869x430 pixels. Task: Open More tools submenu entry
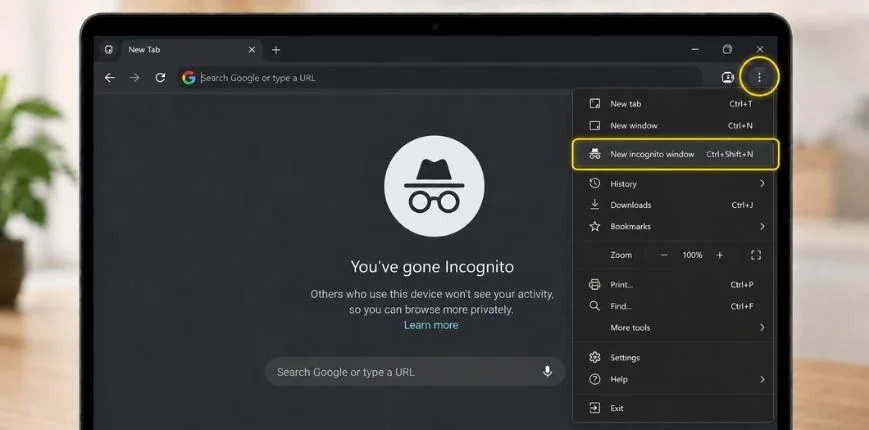[673, 327]
